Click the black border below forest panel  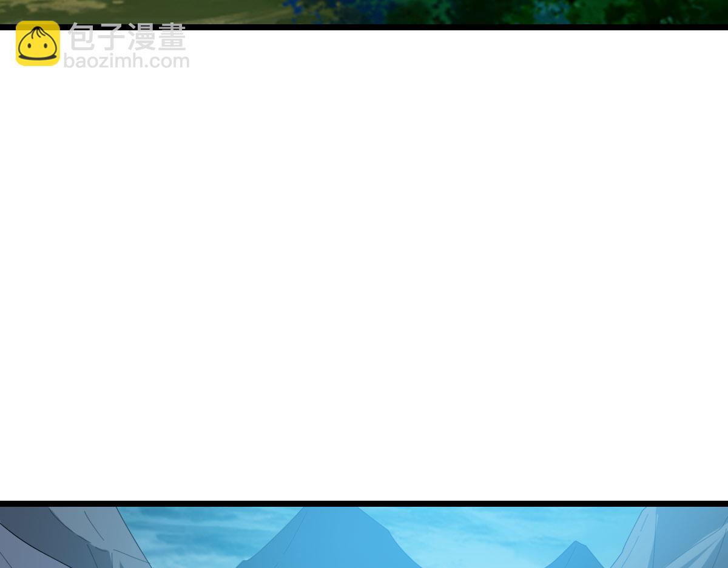(364, 27)
